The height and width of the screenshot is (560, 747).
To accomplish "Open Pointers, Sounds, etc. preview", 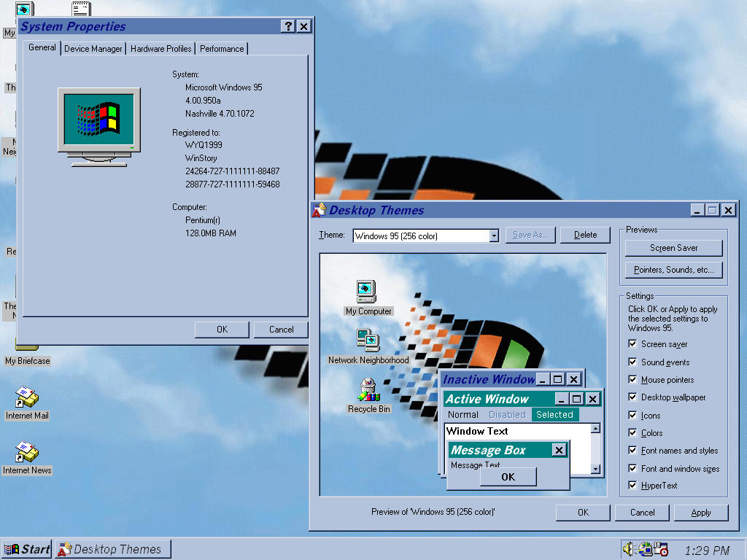I will tap(673, 270).
